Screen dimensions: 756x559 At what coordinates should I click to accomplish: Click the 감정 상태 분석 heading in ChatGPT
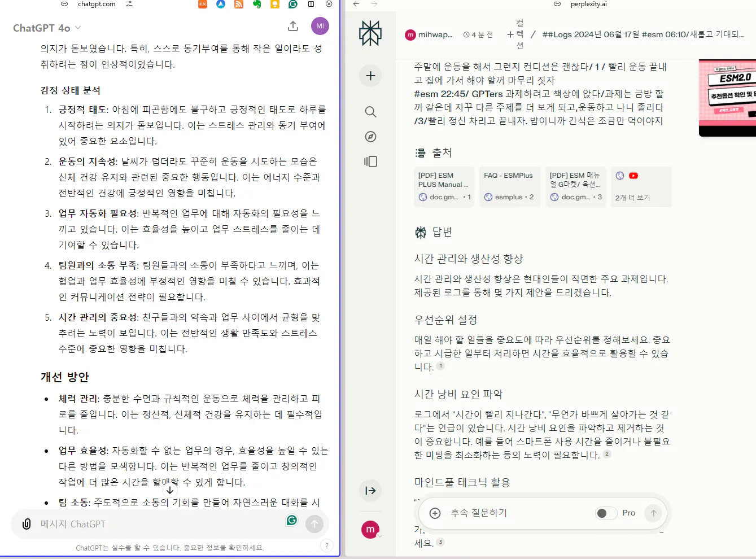(x=70, y=90)
